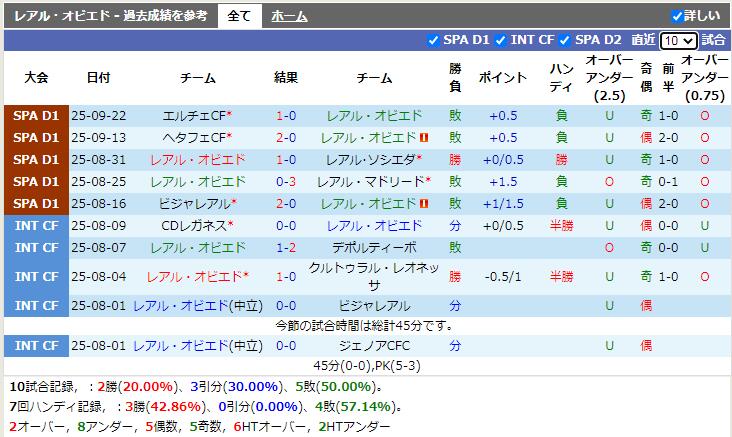Click the red card icon in the 25-08-16 row
This screenshot has height=437, width=732.
coord(424,204)
